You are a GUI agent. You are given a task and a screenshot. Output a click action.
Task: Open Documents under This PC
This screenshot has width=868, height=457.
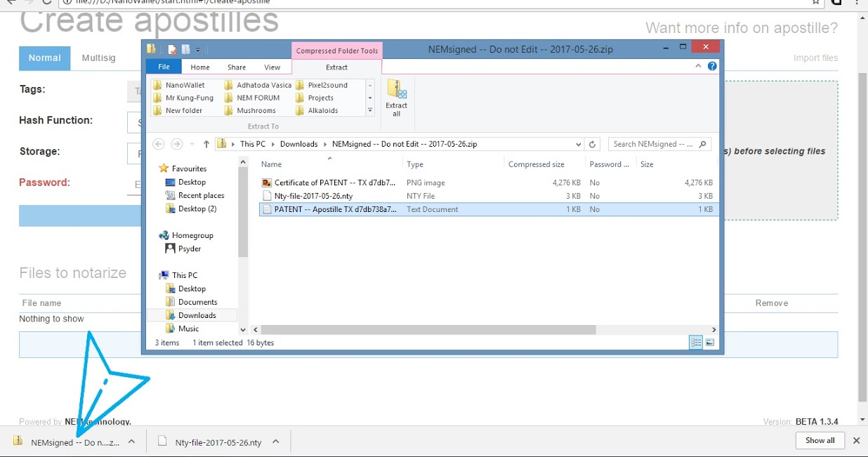(191, 302)
